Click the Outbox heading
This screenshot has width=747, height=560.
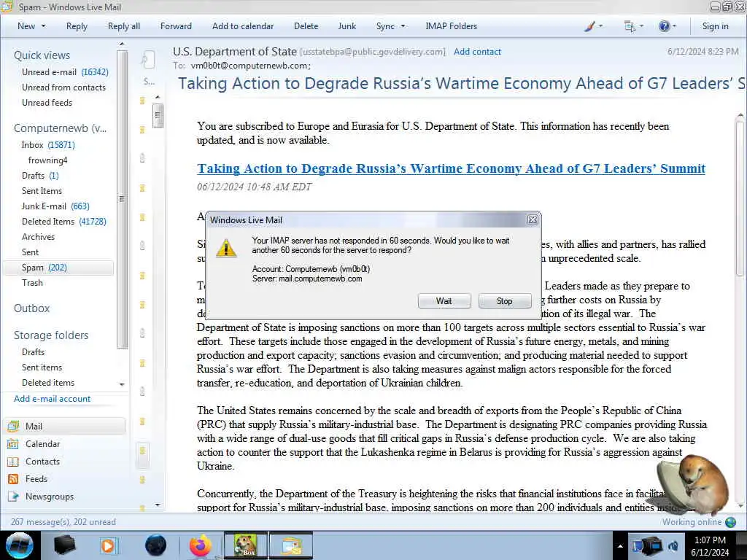coord(31,308)
